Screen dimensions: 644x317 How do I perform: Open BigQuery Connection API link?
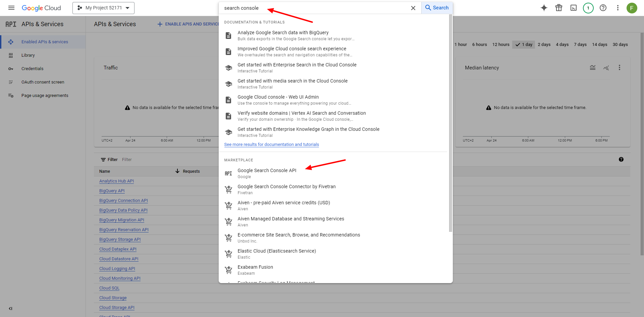[x=123, y=201]
